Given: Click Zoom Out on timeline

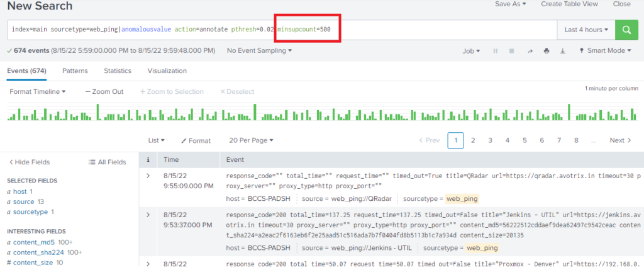Looking at the screenshot, I should (104, 92).
